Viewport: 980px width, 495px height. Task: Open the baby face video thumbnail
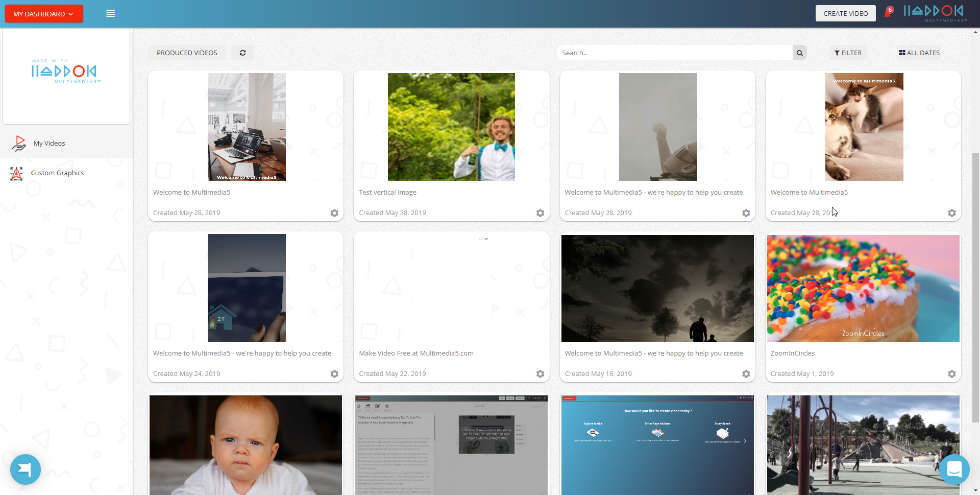(x=246, y=445)
